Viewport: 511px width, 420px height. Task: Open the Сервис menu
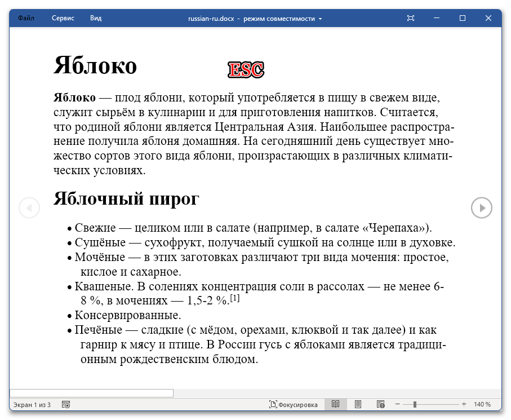coord(63,18)
